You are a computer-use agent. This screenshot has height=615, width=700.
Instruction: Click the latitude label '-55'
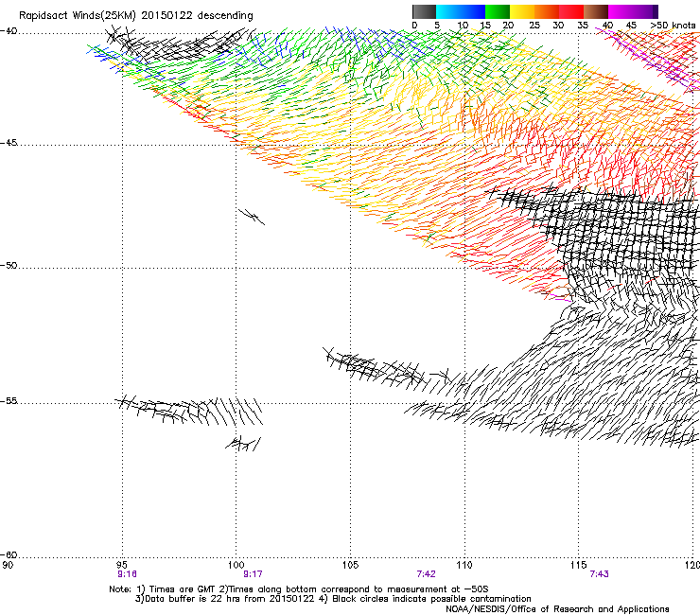pyautogui.click(x=9, y=401)
